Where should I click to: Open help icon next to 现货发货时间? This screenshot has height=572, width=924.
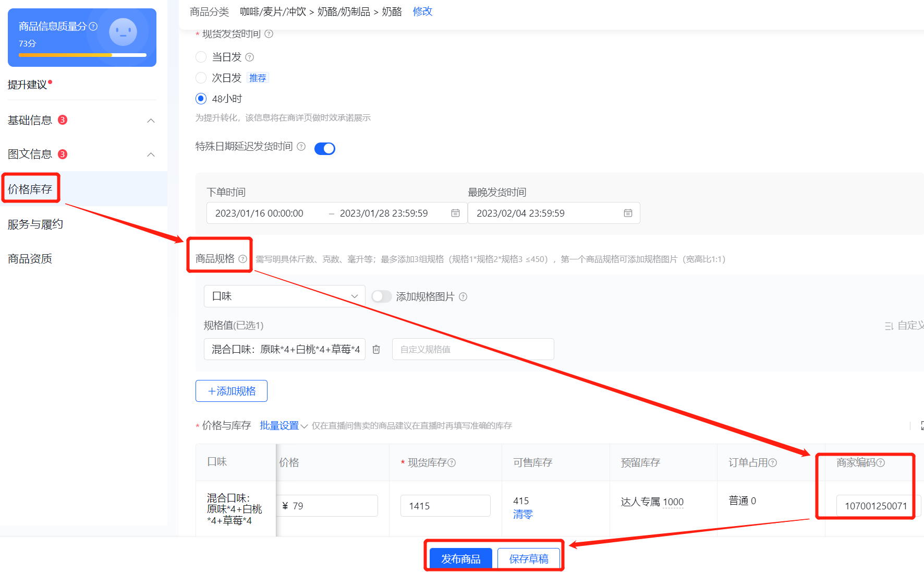click(269, 34)
